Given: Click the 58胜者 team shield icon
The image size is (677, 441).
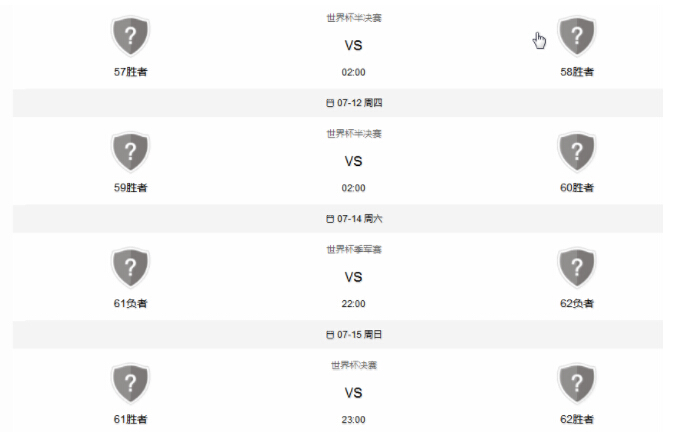Looking at the screenshot, I should (577, 36).
